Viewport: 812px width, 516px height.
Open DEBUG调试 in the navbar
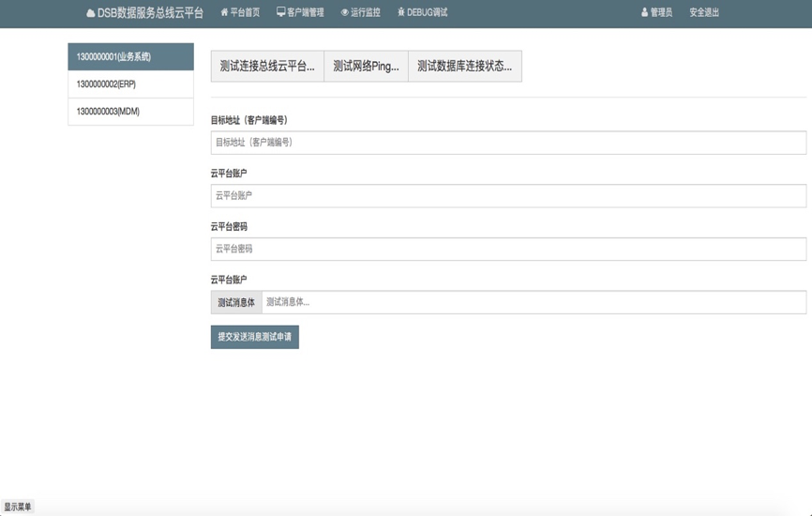(x=423, y=12)
